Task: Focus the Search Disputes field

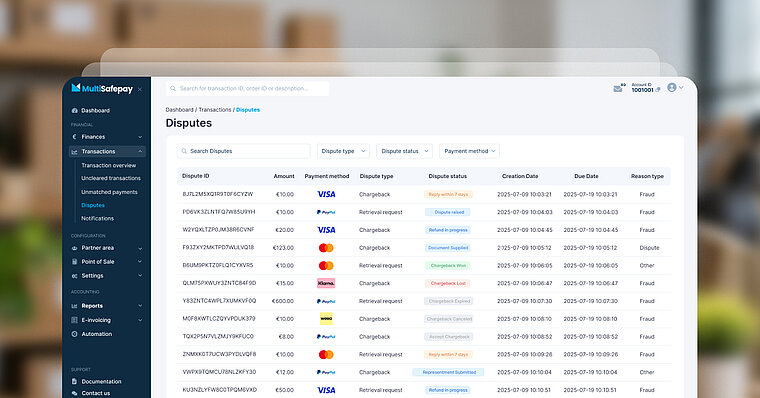Action: click(243, 151)
